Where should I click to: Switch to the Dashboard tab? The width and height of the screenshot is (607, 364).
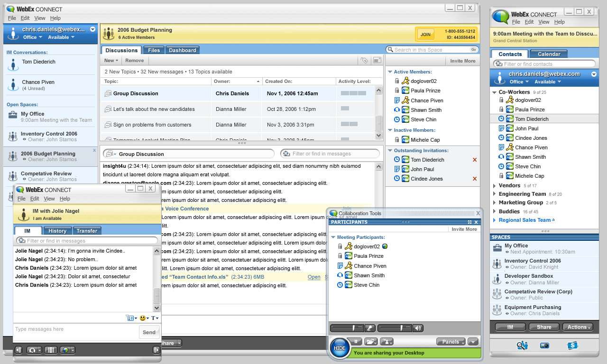(x=183, y=50)
